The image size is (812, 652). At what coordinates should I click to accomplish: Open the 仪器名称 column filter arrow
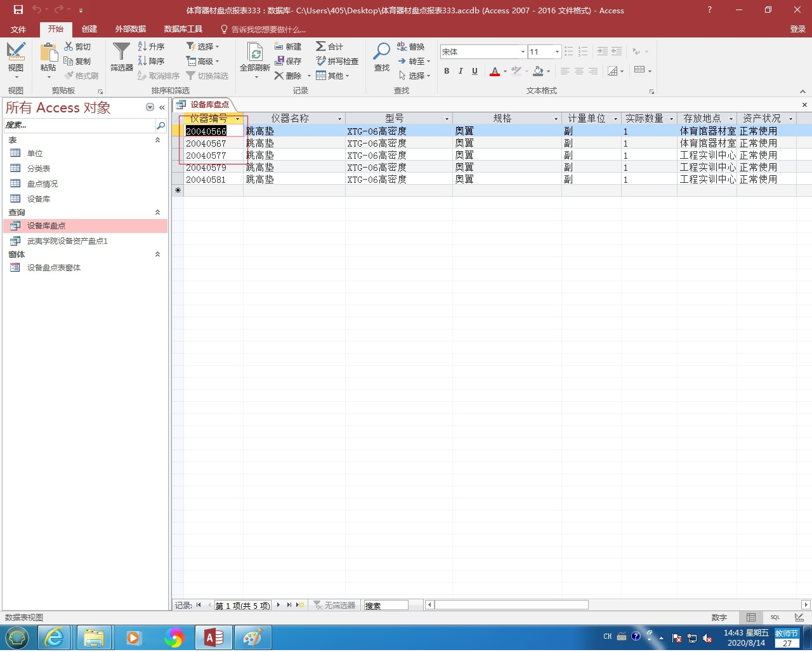339,119
